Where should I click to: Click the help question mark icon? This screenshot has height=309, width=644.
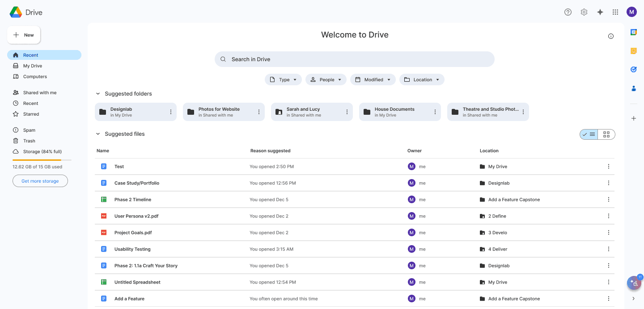(x=568, y=12)
